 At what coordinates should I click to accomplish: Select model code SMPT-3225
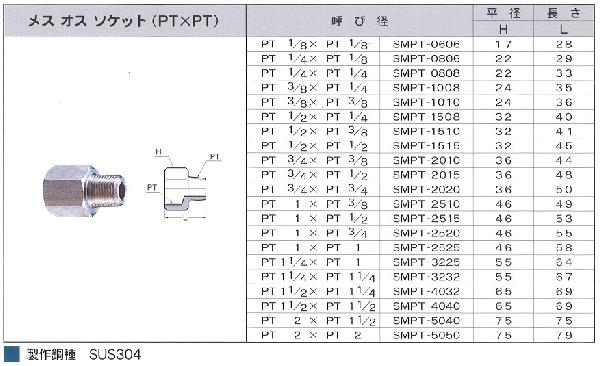(x=426, y=263)
